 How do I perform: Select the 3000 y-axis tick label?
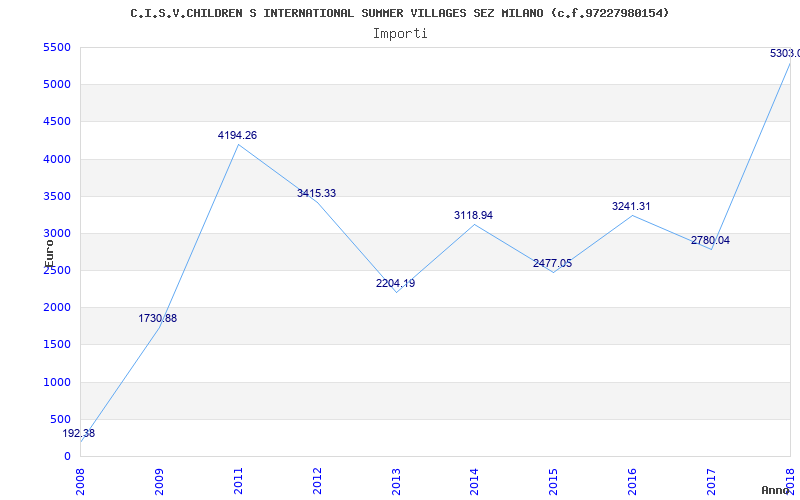click(55, 234)
